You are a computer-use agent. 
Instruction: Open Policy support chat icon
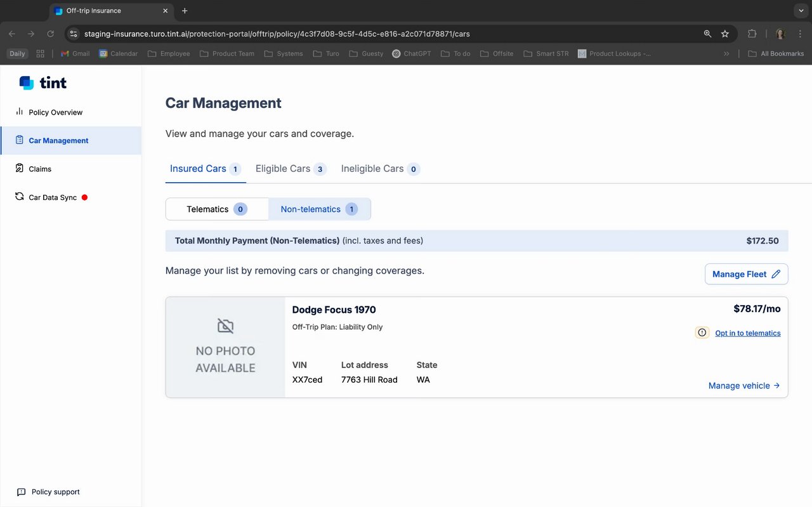(22, 492)
